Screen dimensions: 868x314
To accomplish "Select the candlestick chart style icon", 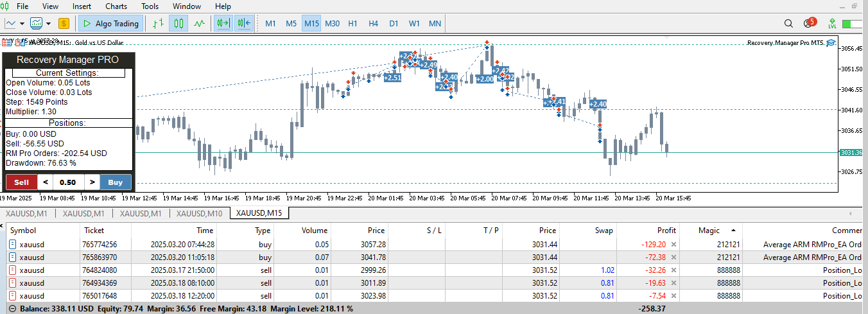I will pyautogui.click(x=178, y=24).
